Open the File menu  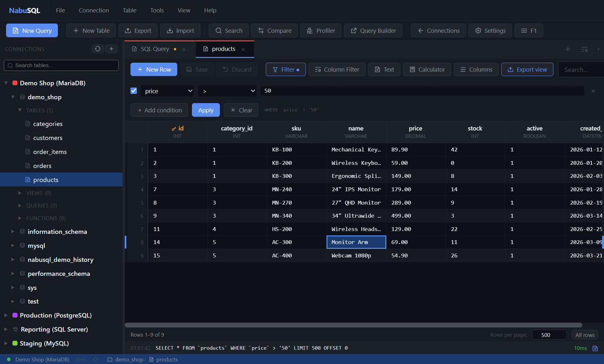tap(60, 10)
